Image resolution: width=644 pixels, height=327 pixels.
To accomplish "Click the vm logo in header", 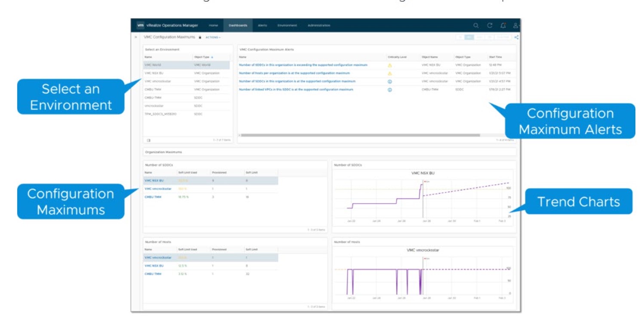I will pyautogui.click(x=140, y=25).
